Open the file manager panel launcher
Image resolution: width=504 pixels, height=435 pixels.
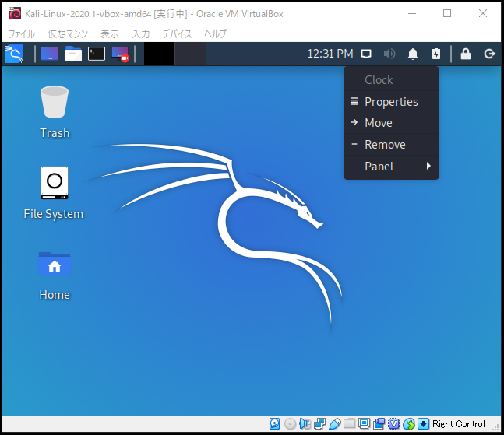tap(73, 54)
